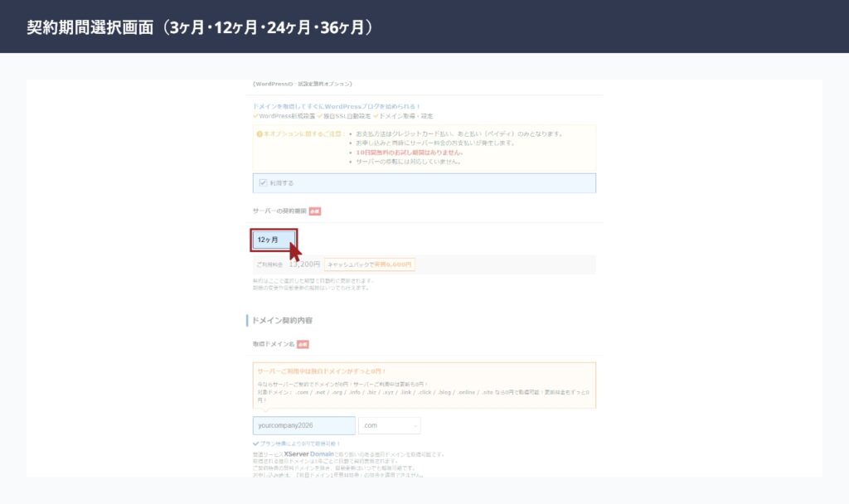Click the サーバーの契約期間 label
The width and height of the screenshot is (849, 504).
click(279, 211)
